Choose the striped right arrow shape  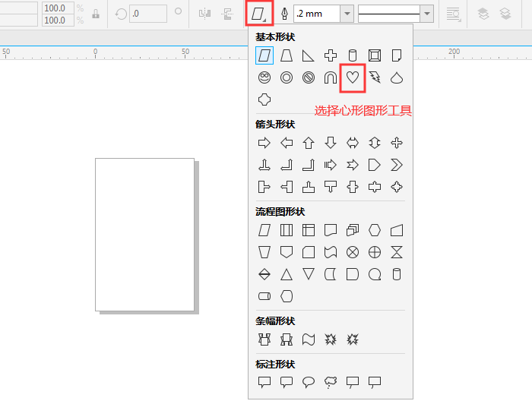pyautogui.click(x=331, y=165)
